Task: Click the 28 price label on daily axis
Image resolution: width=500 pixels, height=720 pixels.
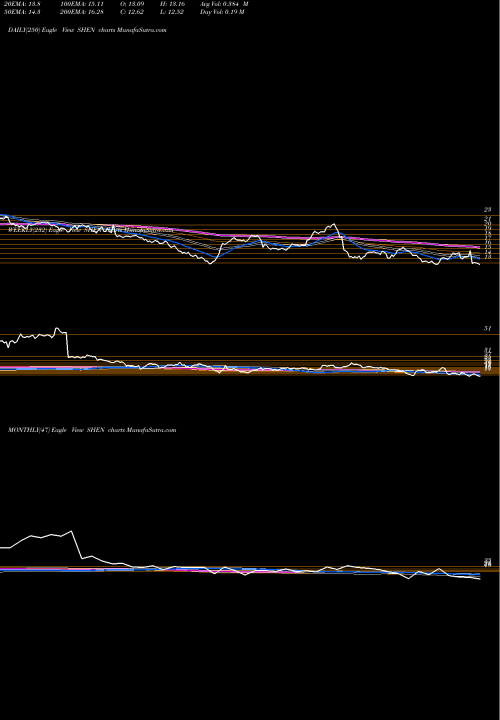Action: pos(488,209)
